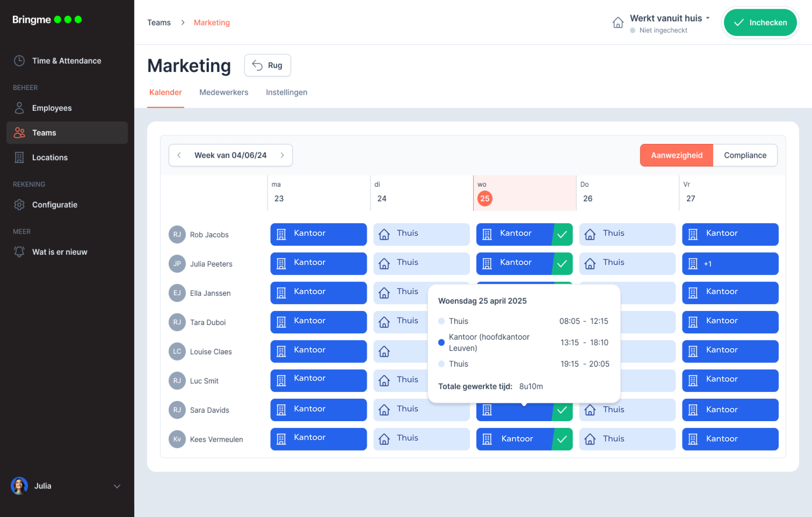
Task: Click Sara Davids Wednesday building icon
Action: pos(487,410)
